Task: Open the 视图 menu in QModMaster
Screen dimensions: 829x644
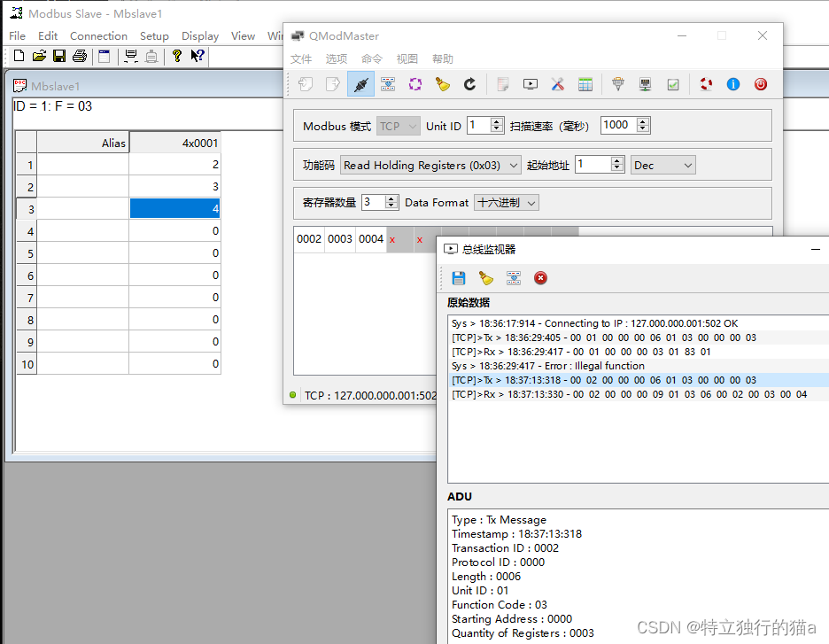Action: (x=407, y=58)
